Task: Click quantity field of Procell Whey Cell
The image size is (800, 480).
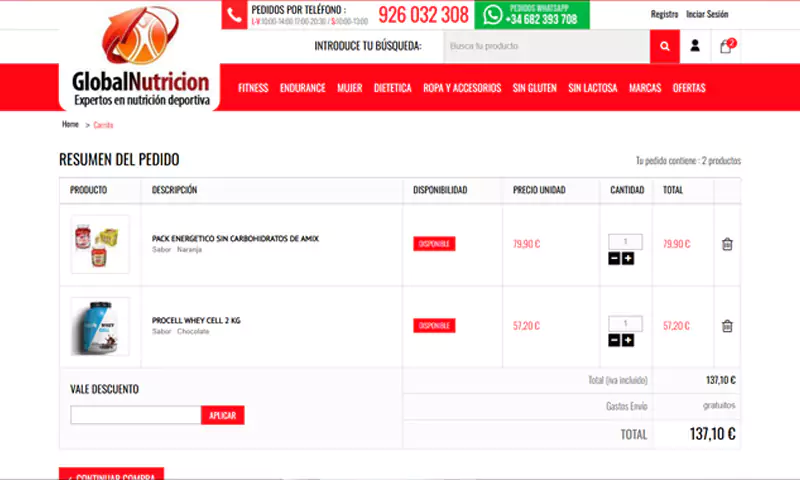Action: (625, 323)
